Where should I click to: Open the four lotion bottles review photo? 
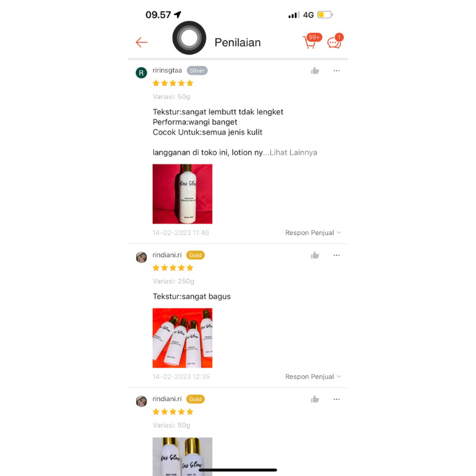[x=183, y=338]
